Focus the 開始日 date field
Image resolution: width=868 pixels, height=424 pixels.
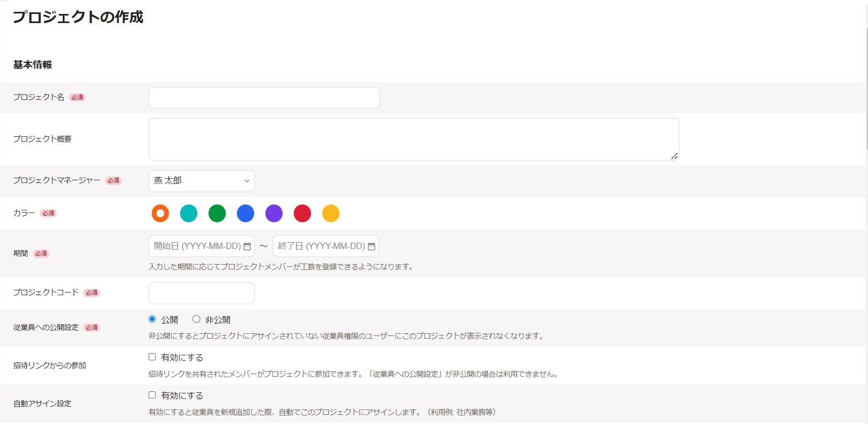click(x=202, y=246)
